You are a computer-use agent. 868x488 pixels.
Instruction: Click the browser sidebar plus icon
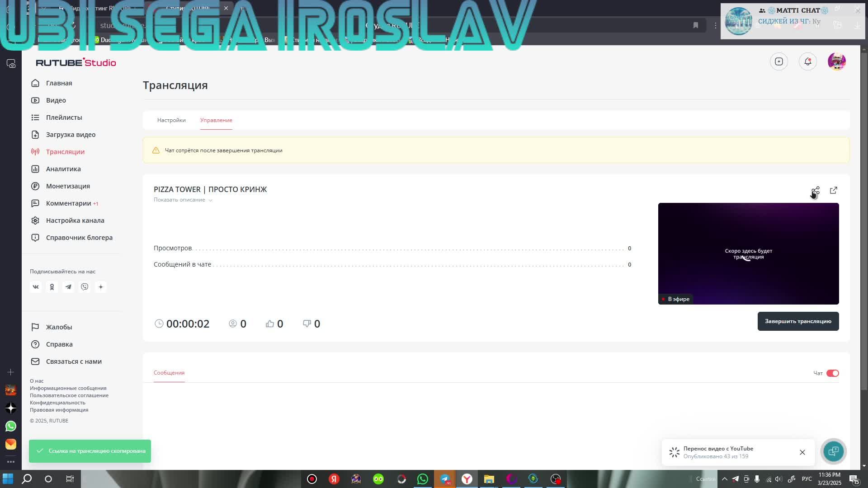(11, 372)
